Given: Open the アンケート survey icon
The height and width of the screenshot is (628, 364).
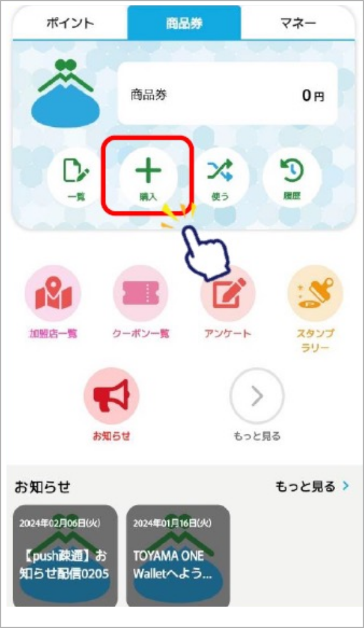Looking at the screenshot, I should 228,293.
